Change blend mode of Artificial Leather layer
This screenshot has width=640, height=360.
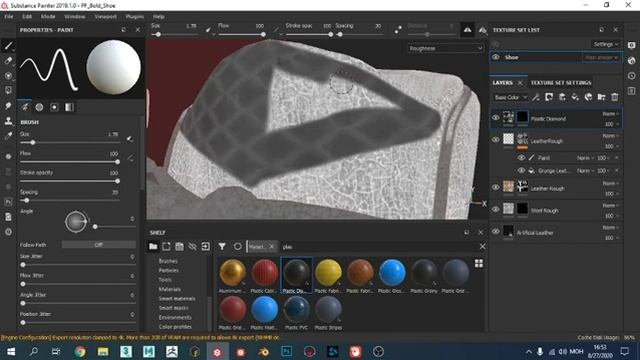pos(610,228)
